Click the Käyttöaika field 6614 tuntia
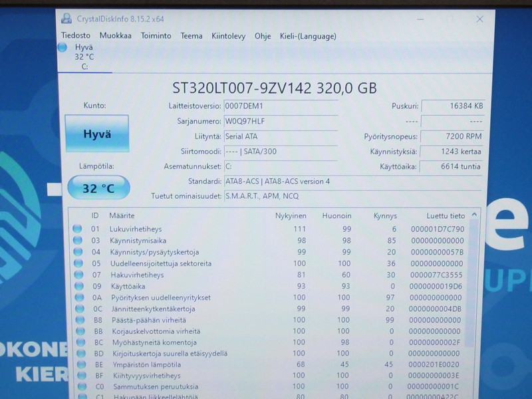Screen dimensions: 532x399 (x=451, y=167)
